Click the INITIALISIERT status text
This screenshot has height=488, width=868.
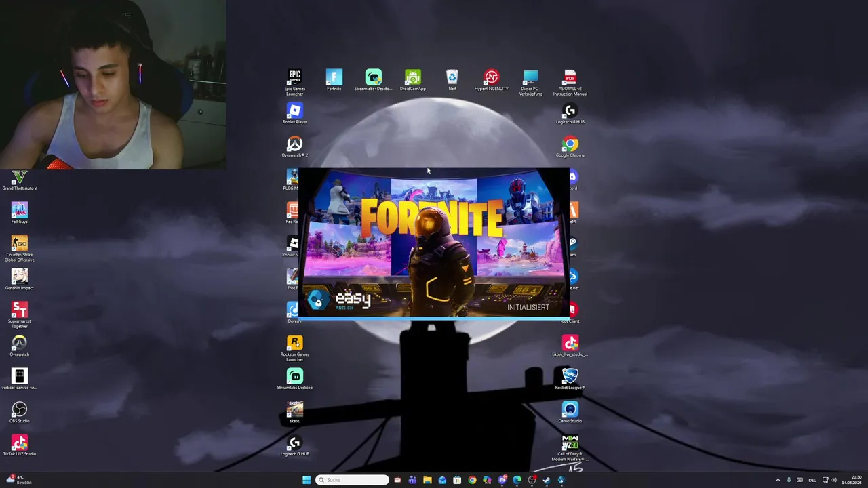coord(528,307)
